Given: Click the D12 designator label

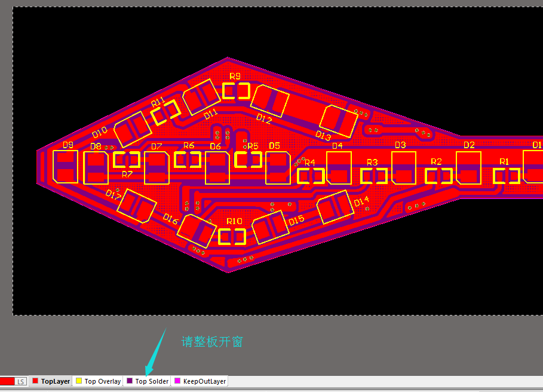Looking at the screenshot, I should click(x=263, y=119).
